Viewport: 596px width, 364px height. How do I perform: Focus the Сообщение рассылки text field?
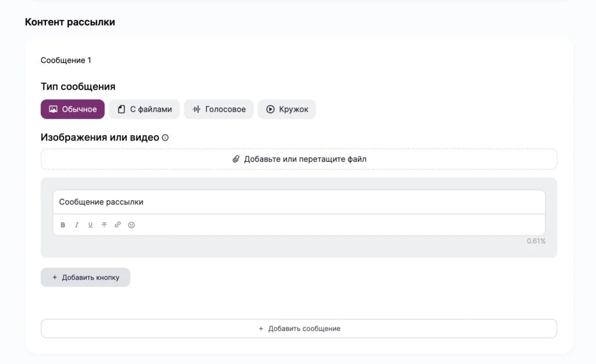[x=299, y=202]
